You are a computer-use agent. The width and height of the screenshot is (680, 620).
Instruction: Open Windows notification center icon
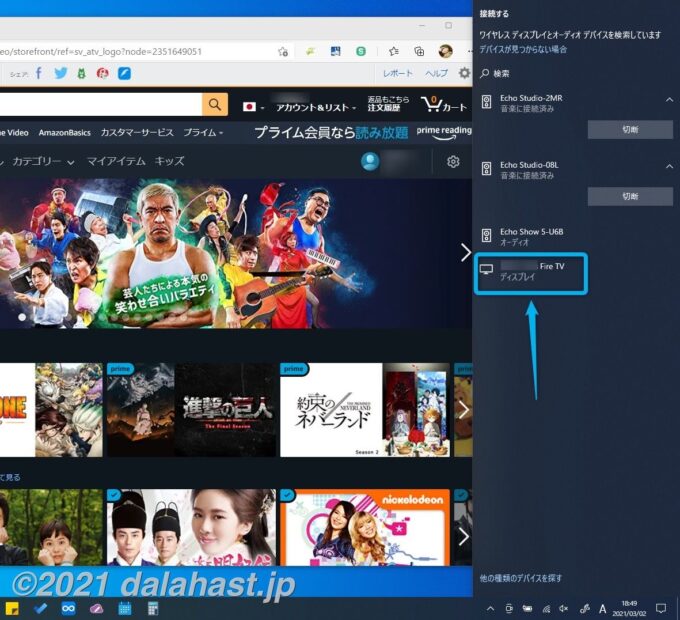[660, 608]
